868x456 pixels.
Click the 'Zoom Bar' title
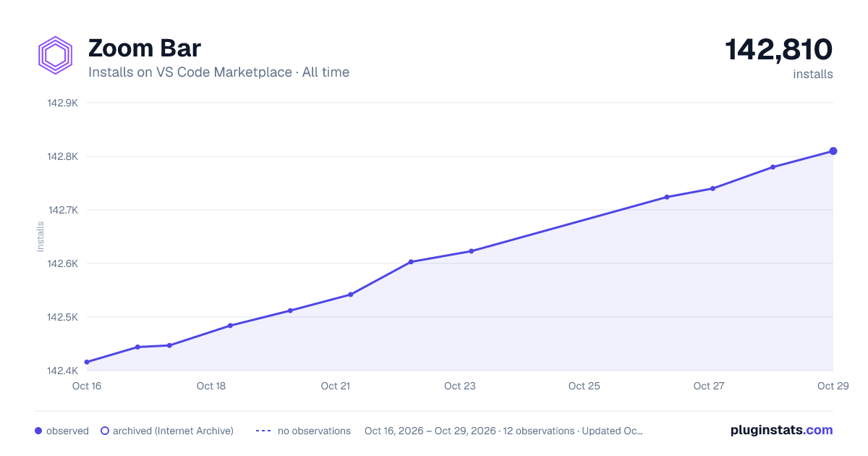coord(145,48)
